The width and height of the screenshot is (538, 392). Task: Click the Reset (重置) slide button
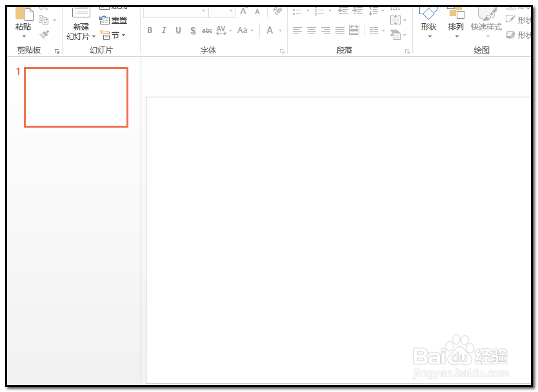[x=114, y=20]
